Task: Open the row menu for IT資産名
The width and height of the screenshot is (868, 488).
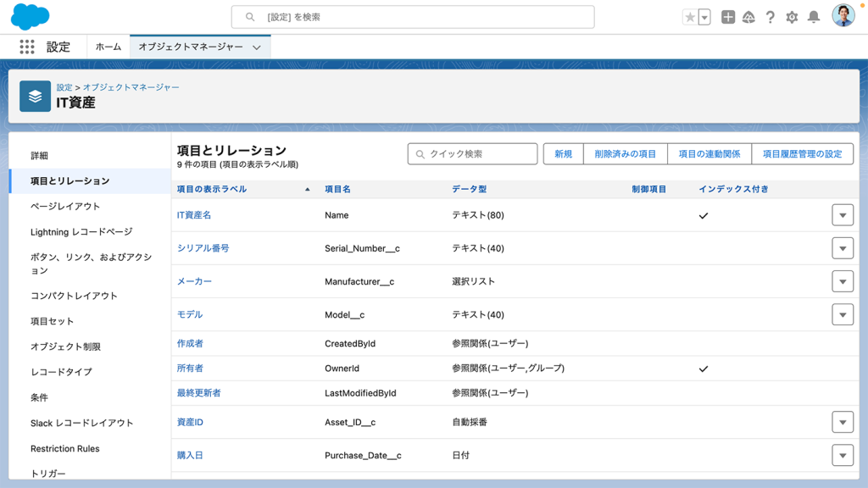Action: click(x=842, y=215)
